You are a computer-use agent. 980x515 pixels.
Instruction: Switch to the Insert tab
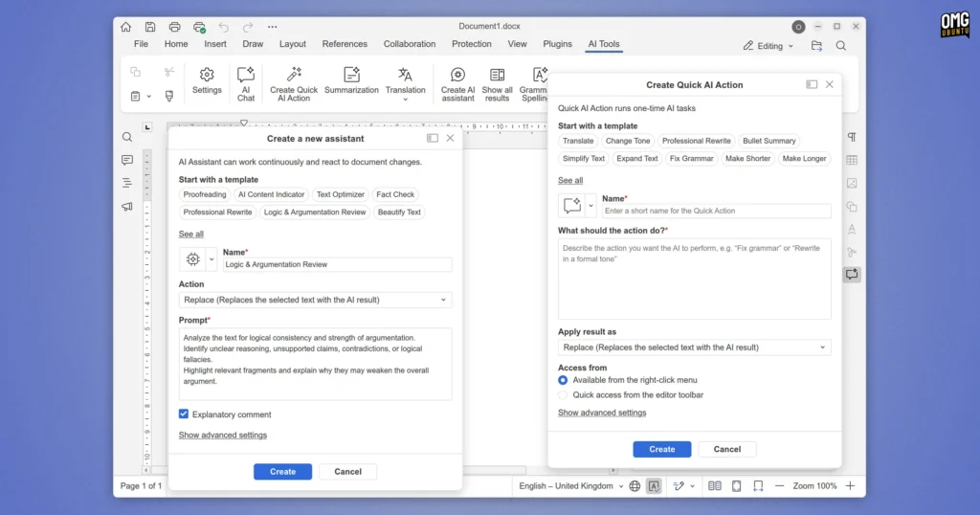(215, 44)
